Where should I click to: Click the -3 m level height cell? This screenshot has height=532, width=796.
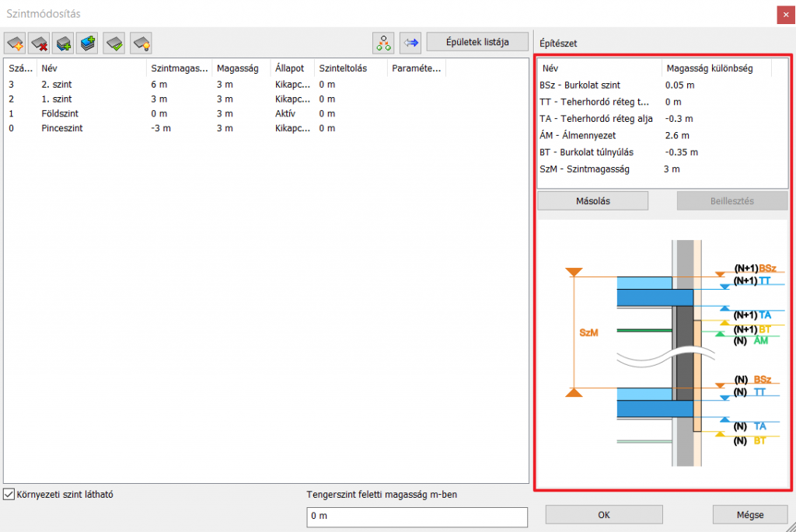(160, 128)
